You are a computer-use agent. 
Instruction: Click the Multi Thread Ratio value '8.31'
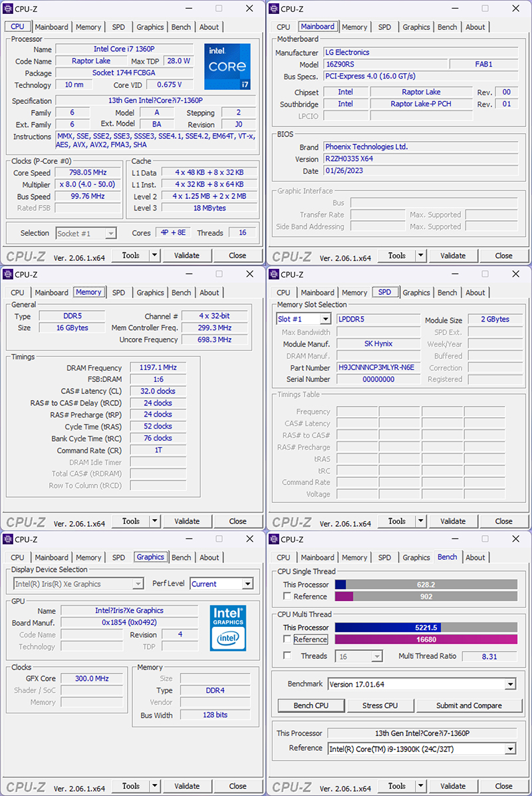(x=489, y=656)
